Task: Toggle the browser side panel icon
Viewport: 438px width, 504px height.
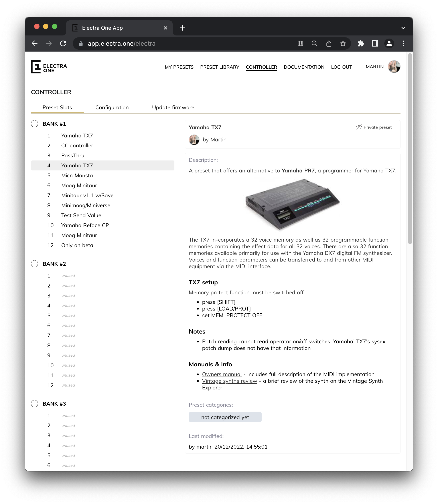Action: [375, 43]
